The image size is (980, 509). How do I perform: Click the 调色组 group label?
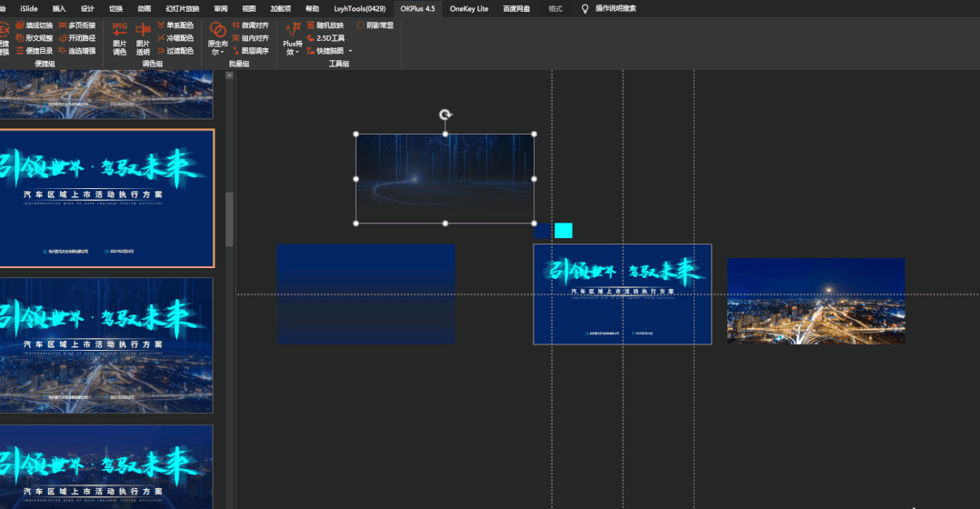click(153, 64)
